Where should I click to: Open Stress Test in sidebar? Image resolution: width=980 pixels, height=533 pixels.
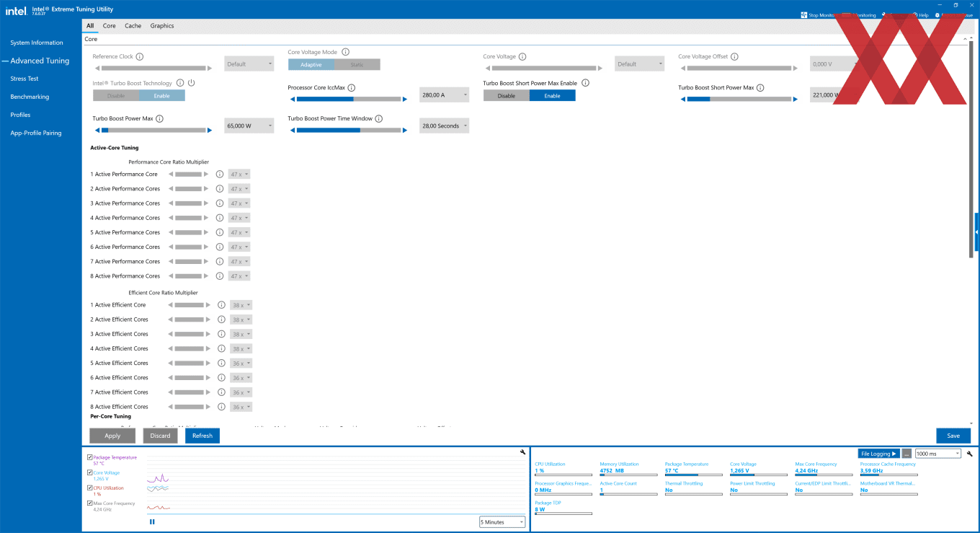tap(24, 79)
